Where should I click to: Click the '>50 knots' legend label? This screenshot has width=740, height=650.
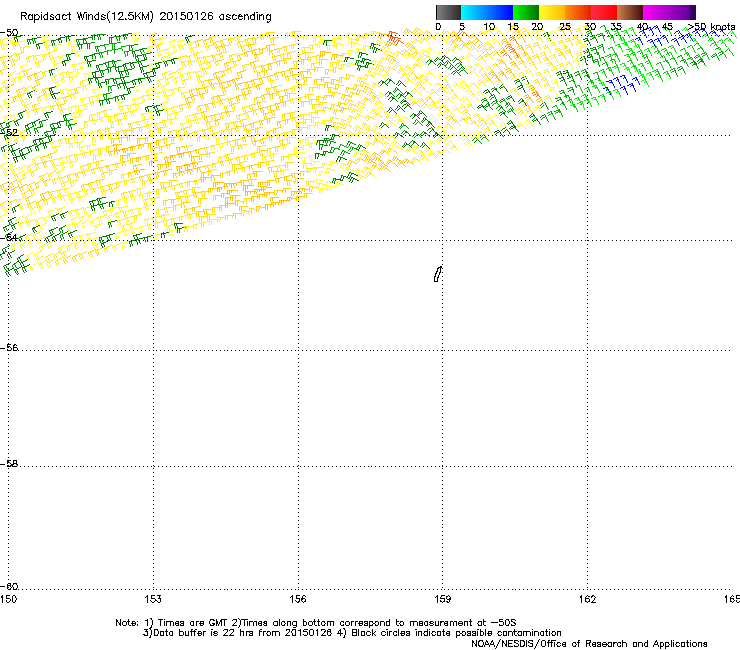(x=712, y=27)
